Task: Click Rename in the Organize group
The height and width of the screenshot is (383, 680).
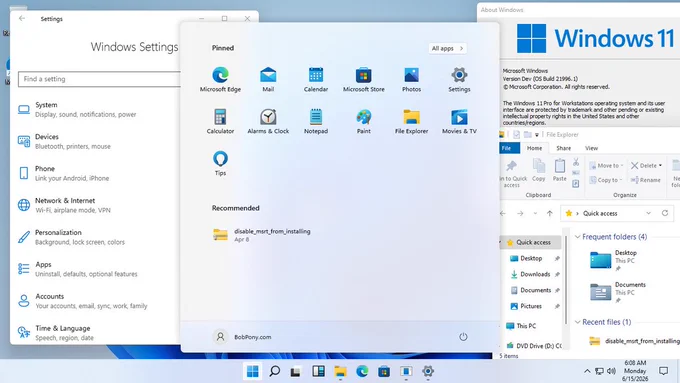Action: pyautogui.click(x=645, y=180)
